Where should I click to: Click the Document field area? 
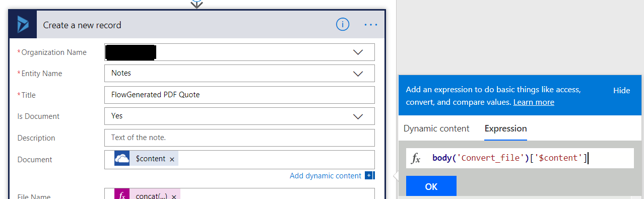(239, 159)
